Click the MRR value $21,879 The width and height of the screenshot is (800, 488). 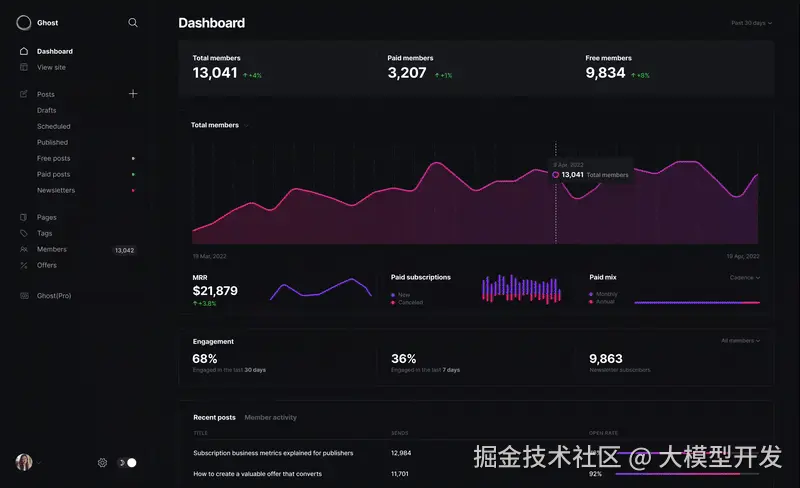215,291
